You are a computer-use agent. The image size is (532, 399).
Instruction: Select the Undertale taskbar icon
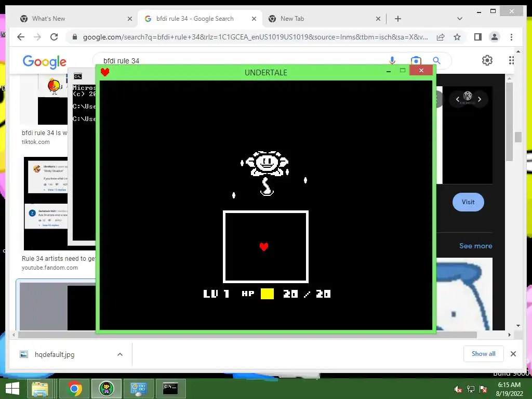click(106, 389)
